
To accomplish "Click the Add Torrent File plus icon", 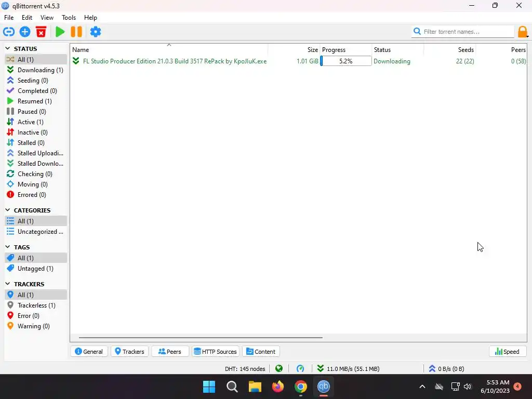I will tap(25, 32).
